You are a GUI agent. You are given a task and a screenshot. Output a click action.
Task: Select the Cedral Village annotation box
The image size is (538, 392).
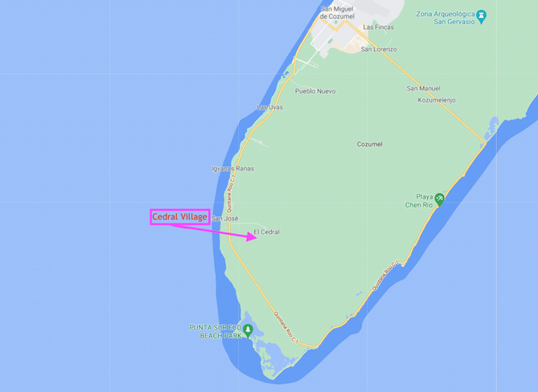[x=180, y=217]
